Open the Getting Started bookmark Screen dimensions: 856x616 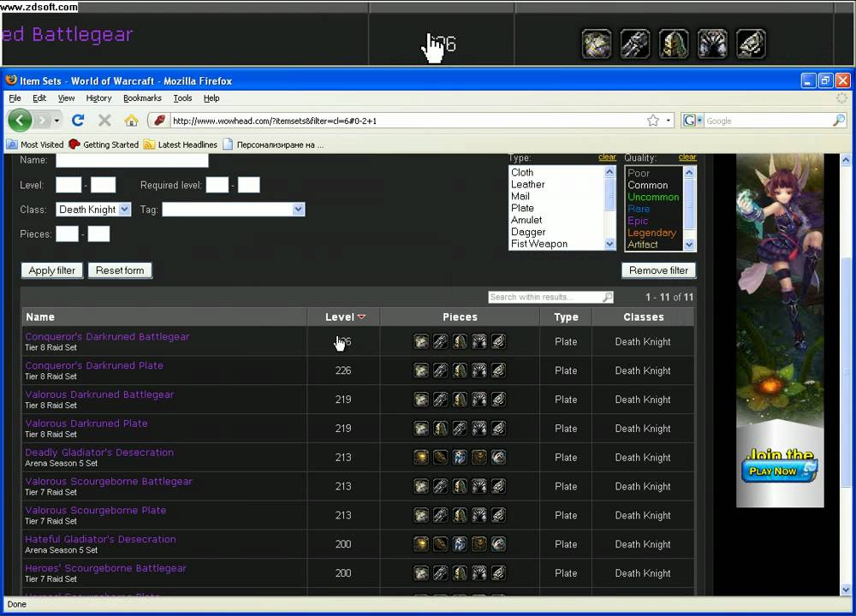pos(104,145)
